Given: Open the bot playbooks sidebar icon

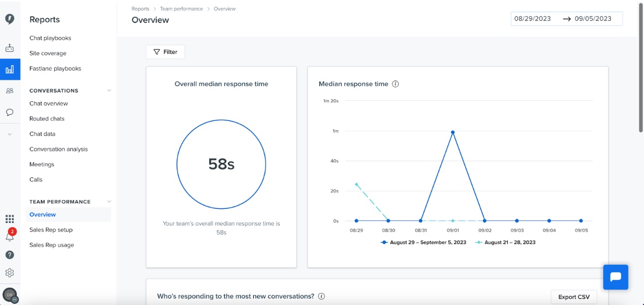Looking at the screenshot, I should click(x=10, y=48).
